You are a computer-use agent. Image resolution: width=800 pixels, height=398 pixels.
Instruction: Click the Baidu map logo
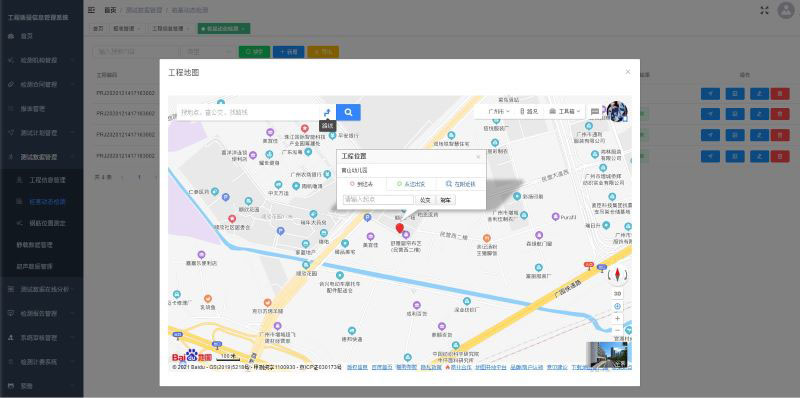[x=191, y=356]
